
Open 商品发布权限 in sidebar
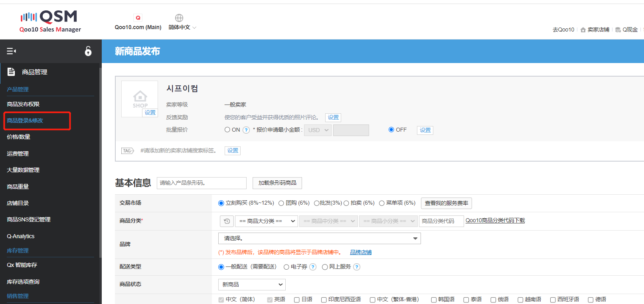(x=23, y=104)
